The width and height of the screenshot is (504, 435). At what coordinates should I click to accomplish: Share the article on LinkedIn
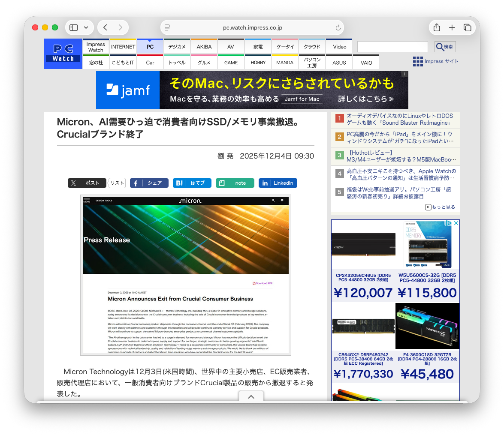(278, 183)
